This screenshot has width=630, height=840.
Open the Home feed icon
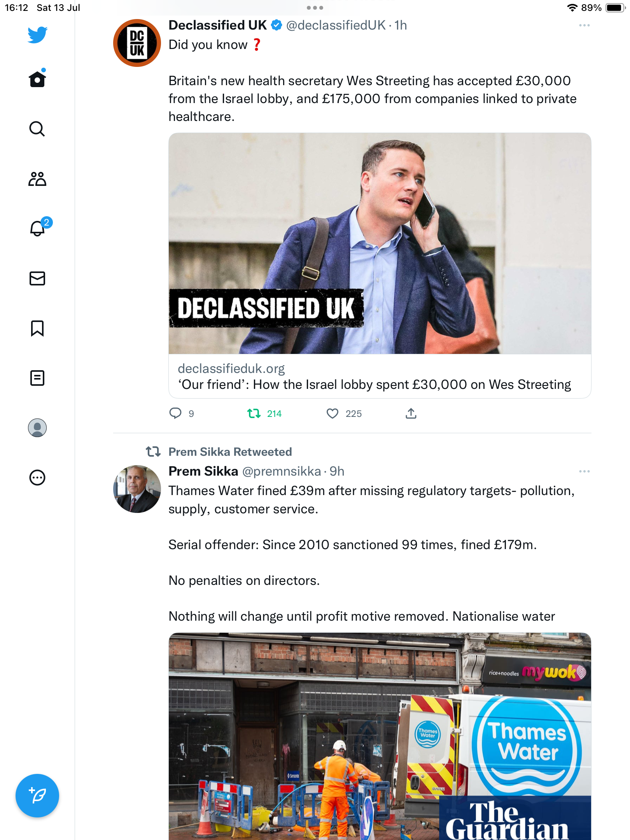[x=37, y=79]
